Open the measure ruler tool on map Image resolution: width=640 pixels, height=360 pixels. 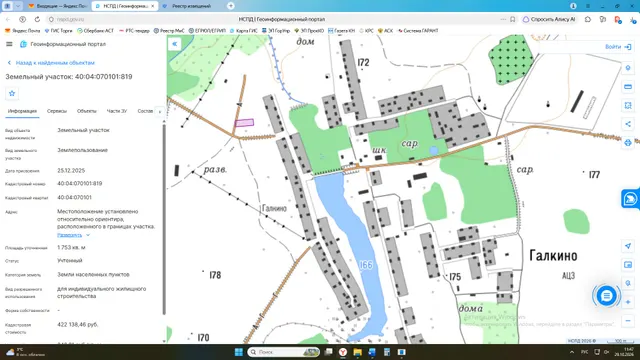(x=628, y=87)
